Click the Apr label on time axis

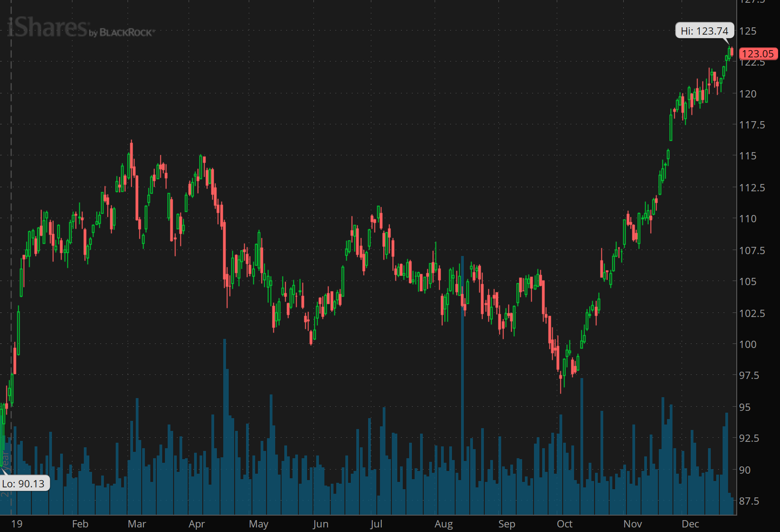point(197,524)
